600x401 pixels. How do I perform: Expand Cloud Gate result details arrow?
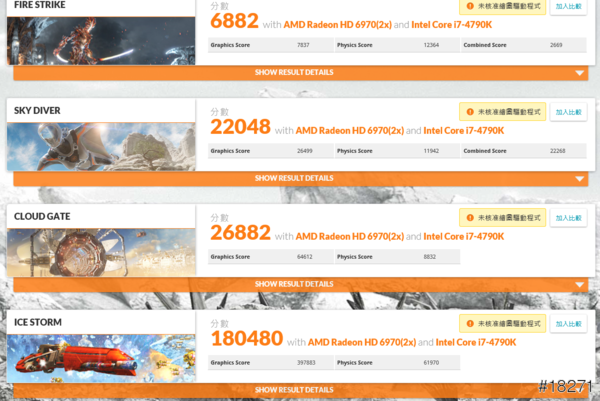click(579, 284)
